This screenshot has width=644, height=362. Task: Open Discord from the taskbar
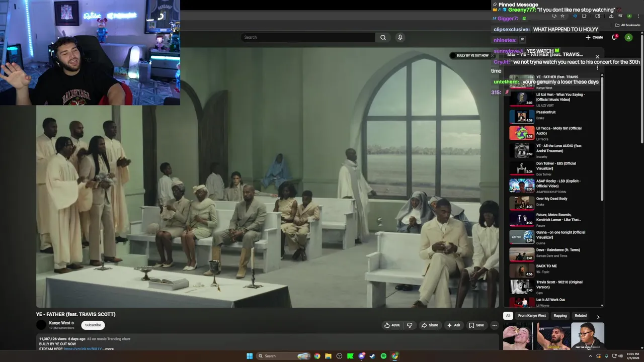pyautogui.click(x=361, y=356)
